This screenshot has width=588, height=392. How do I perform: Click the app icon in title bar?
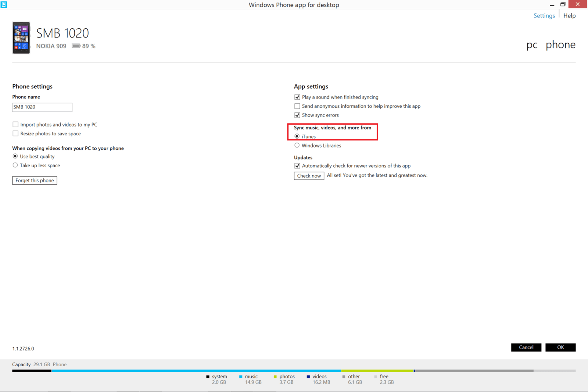coord(4,4)
